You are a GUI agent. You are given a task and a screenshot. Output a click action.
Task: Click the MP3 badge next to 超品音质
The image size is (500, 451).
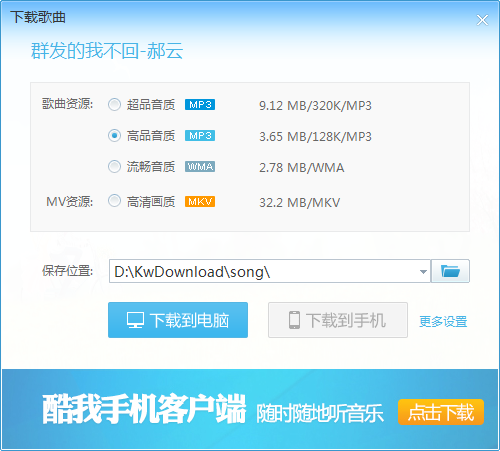click(200, 105)
